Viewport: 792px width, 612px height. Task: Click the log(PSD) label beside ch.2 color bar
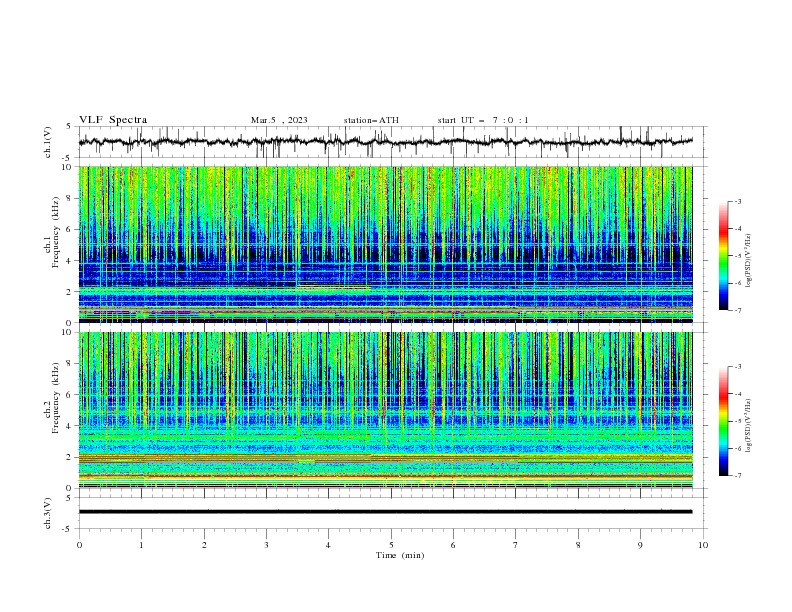[x=748, y=425]
